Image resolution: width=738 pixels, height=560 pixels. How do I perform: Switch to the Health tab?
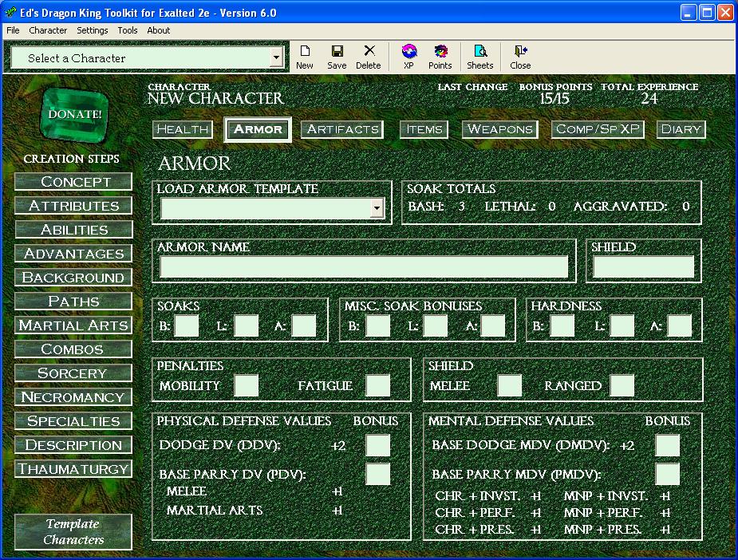pyautogui.click(x=183, y=129)
